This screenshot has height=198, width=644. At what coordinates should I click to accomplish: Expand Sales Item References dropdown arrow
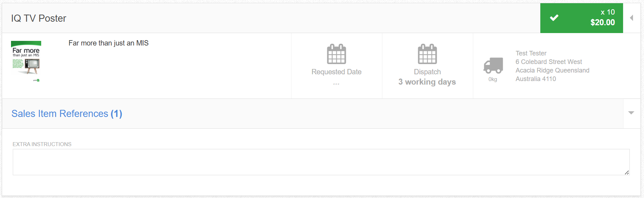coord(631,113)
